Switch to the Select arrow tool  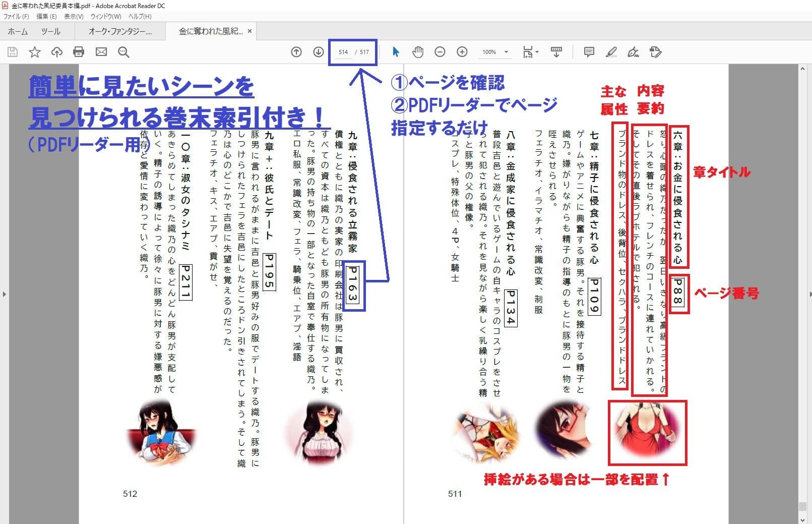[396, 52]
